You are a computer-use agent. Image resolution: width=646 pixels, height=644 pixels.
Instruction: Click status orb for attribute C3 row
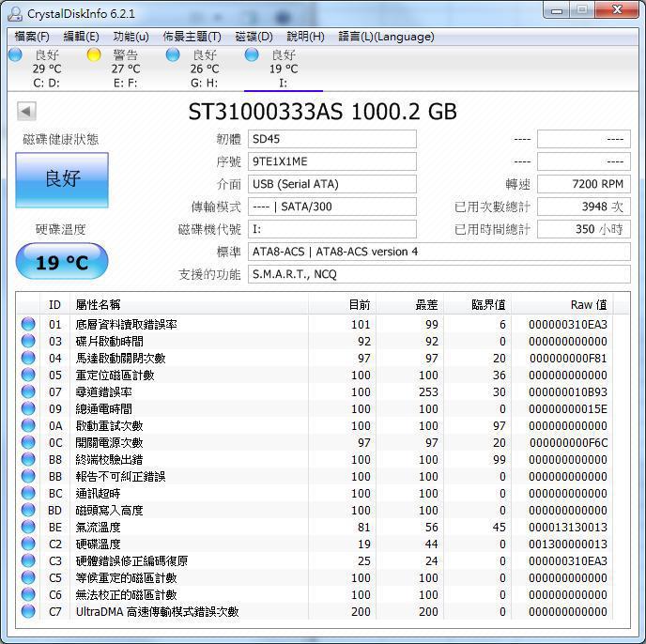pos(28,560)
